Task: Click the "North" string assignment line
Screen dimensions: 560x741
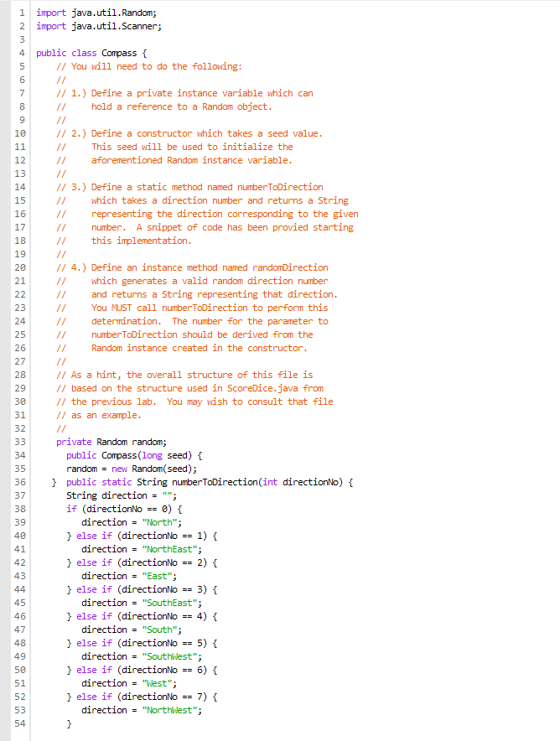Action: coord(132,522)
